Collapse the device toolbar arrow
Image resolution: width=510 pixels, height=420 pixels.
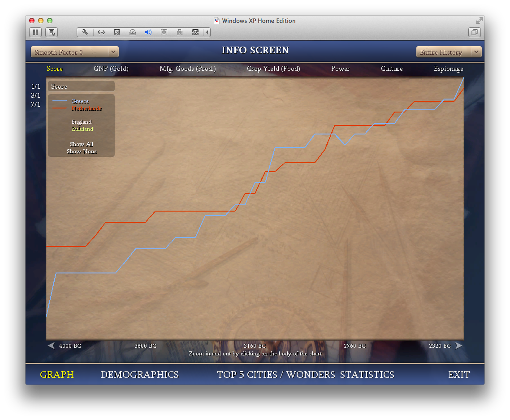(x=207, y=32)
